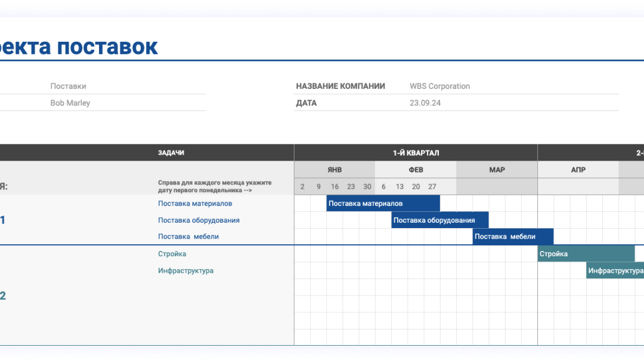Click 'Инфраструктура' in the task column

click(x=185, y=270)
